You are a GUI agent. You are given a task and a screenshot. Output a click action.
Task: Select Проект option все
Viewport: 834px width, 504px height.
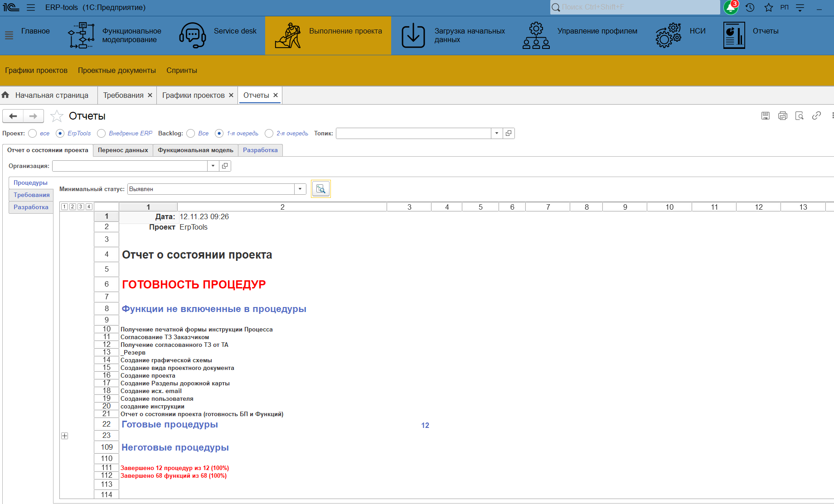tap(33, 133)
